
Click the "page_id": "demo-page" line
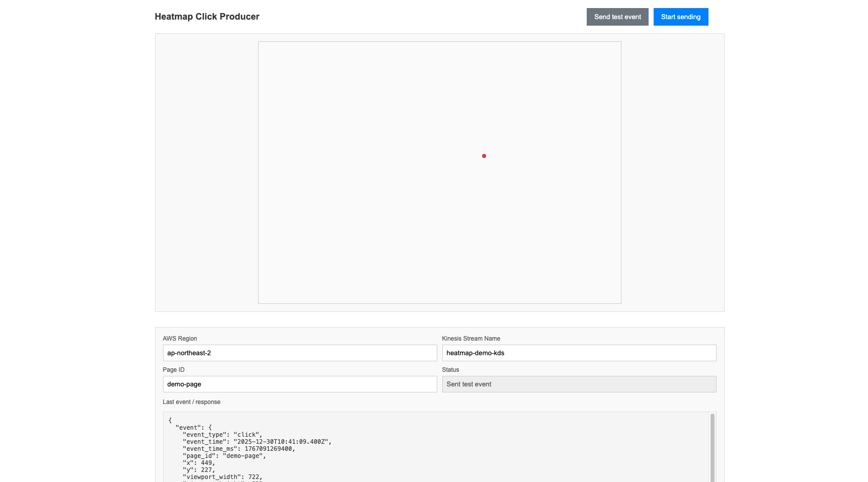[224, 456]
